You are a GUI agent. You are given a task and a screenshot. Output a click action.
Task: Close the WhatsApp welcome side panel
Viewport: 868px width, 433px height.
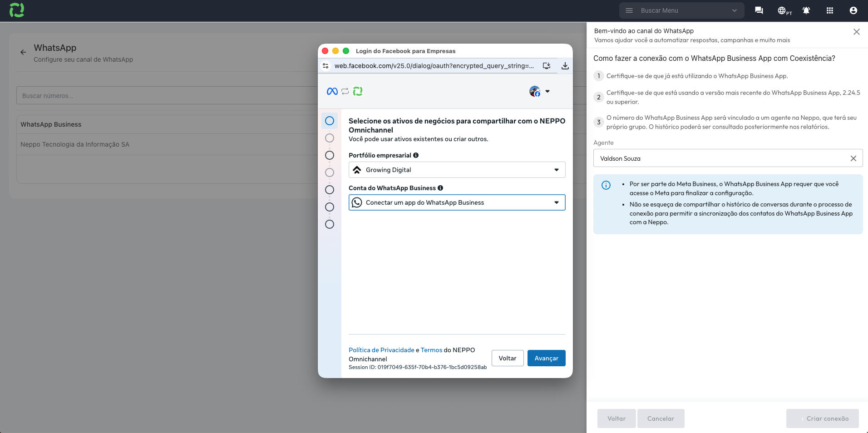click(x=857, y=32)
